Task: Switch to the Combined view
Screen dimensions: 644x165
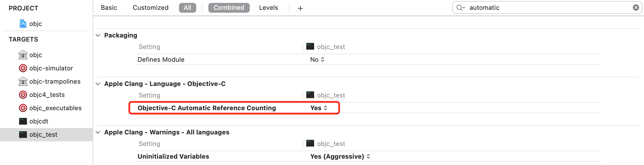Action: 229,8
